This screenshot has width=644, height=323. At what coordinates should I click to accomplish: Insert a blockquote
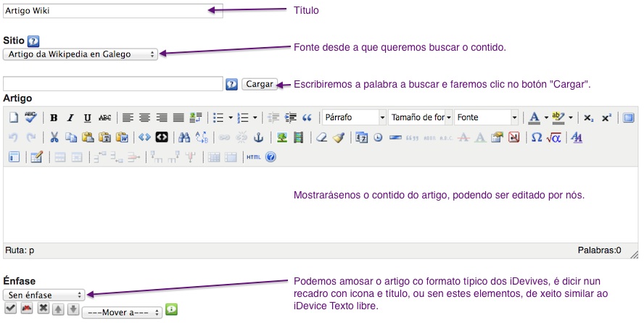[307, 118]
